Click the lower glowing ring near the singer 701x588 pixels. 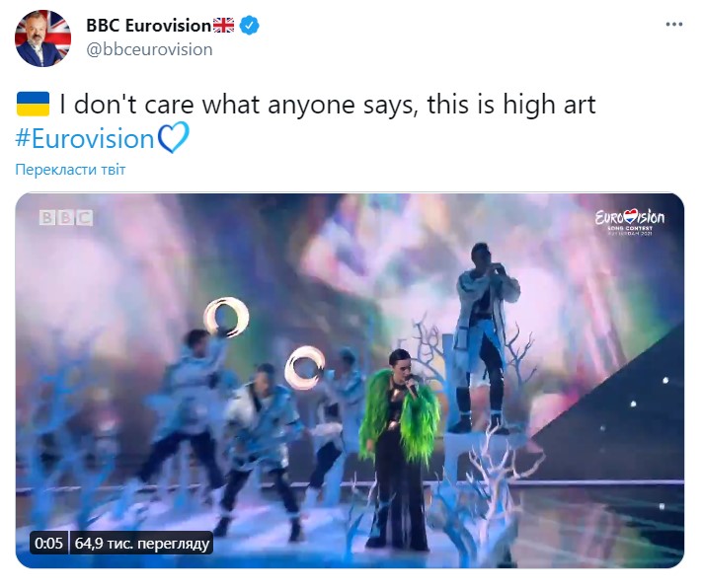[304, 367]
